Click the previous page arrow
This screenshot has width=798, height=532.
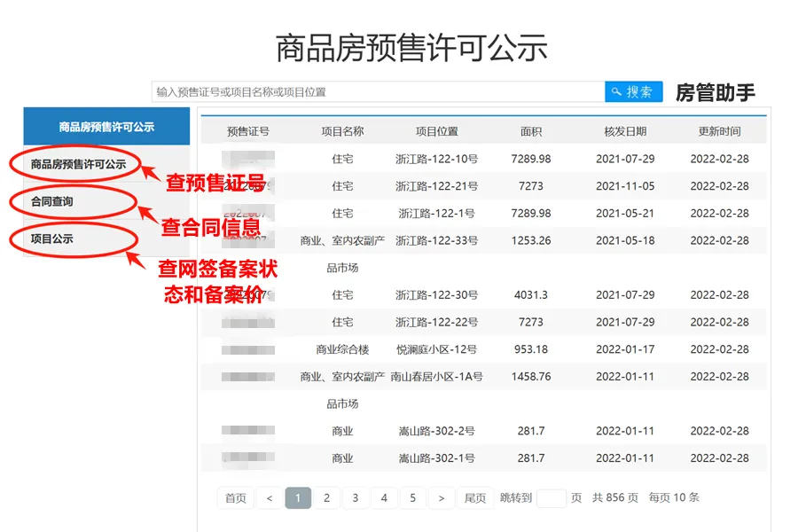pos(270,497)
